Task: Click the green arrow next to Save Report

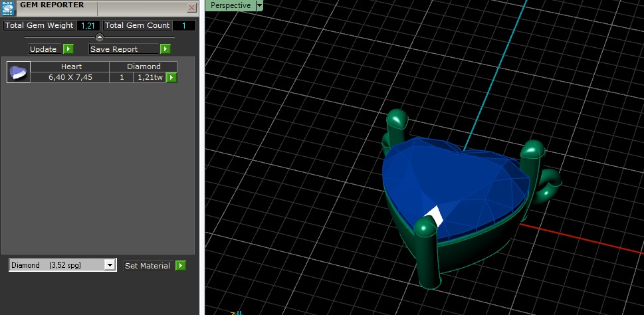Action: [165, 49]
